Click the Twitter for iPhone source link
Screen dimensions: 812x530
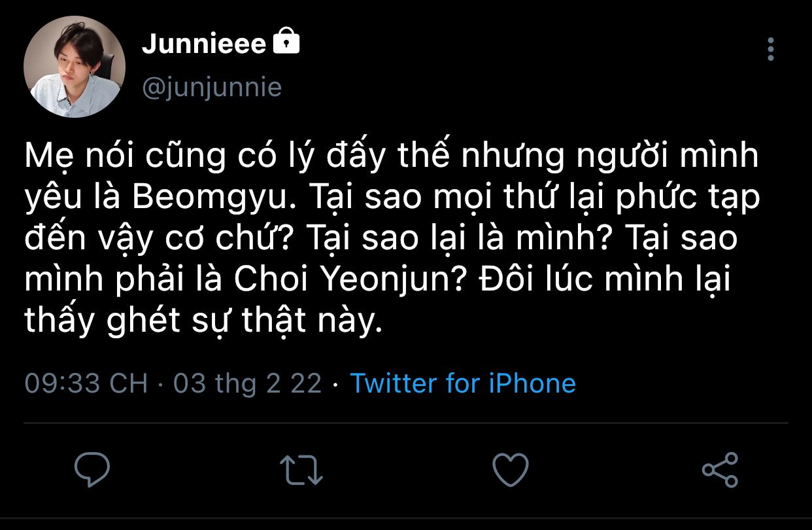coord(463,383)
